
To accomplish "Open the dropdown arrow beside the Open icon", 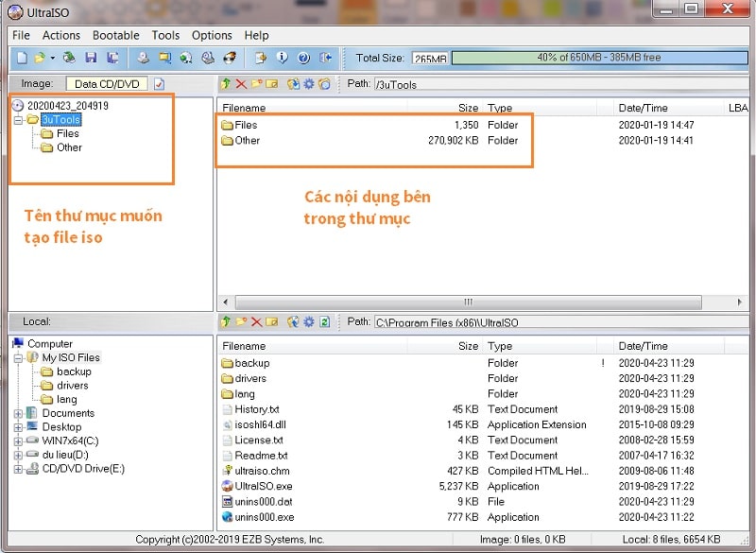I will tap(52, 58).
